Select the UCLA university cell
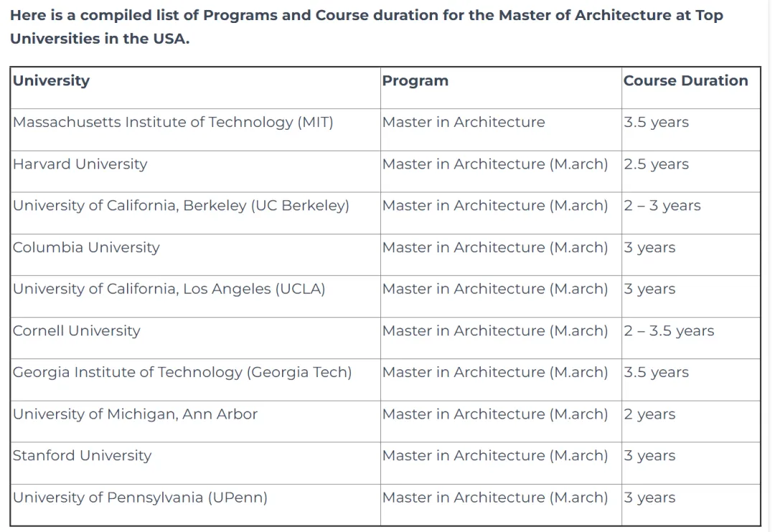 coord(169,289)
